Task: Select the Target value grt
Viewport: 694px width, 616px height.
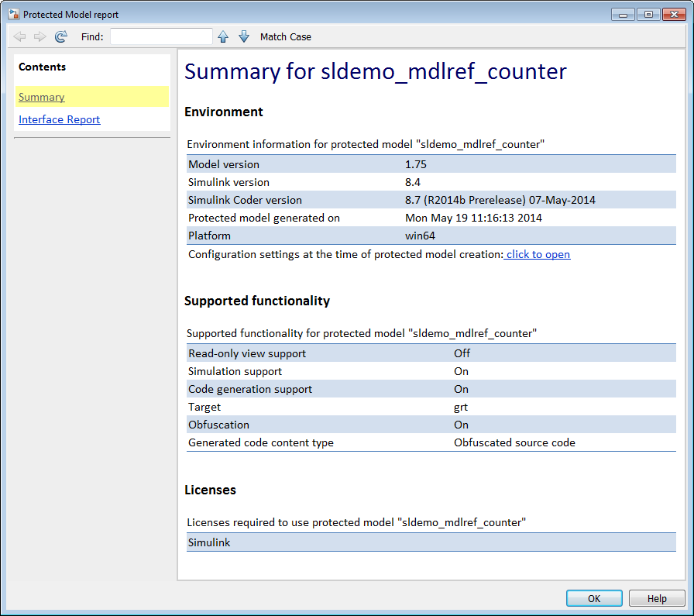Action: tap(461, 408)
